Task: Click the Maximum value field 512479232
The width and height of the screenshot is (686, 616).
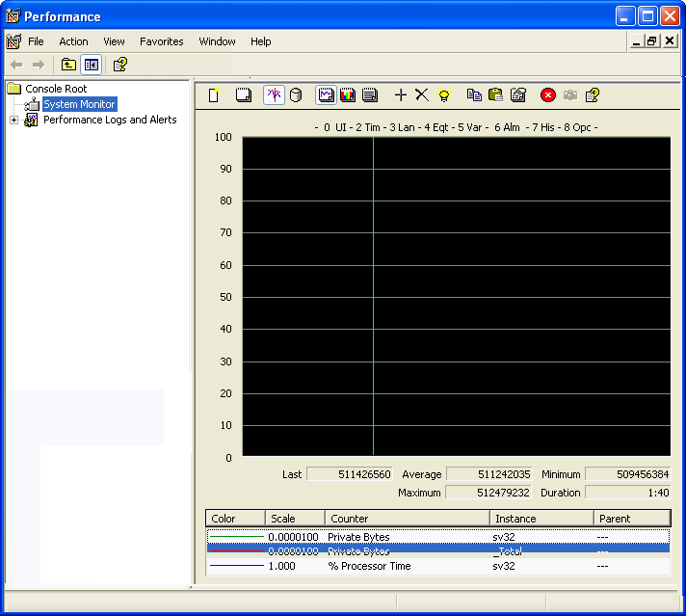Action: point(488,493)
